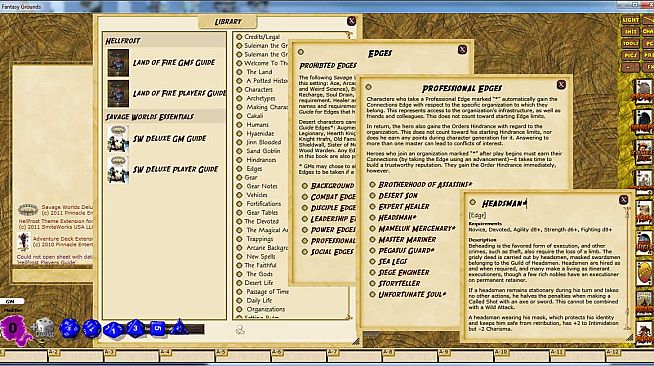The height and width of the screenshot is (366, 654).
Task: Click bullet icon next to Passage of Time
Action: click(239, 292)
